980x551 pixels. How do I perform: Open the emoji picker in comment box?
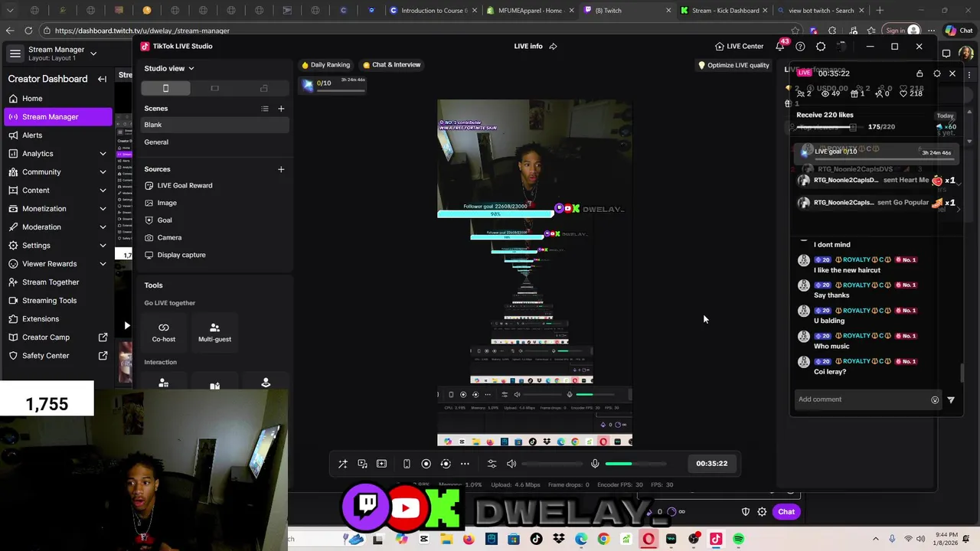click(x=935, y=399)
